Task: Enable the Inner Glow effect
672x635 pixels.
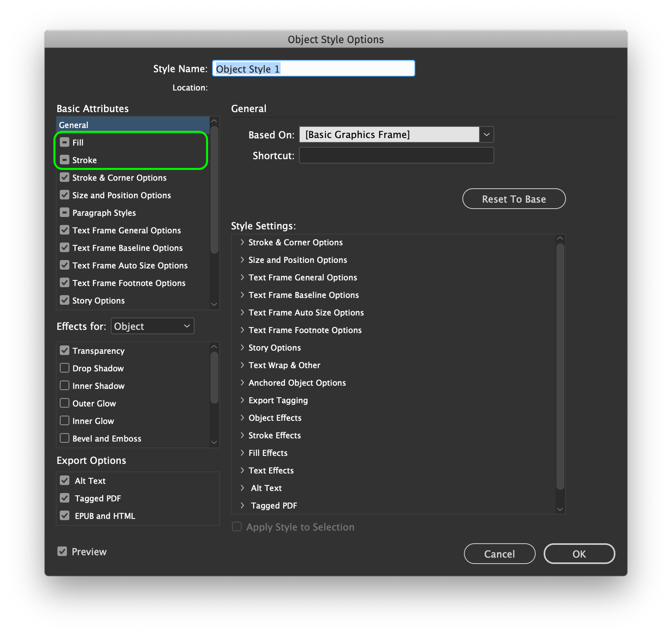Action: [x=65, y=421]
